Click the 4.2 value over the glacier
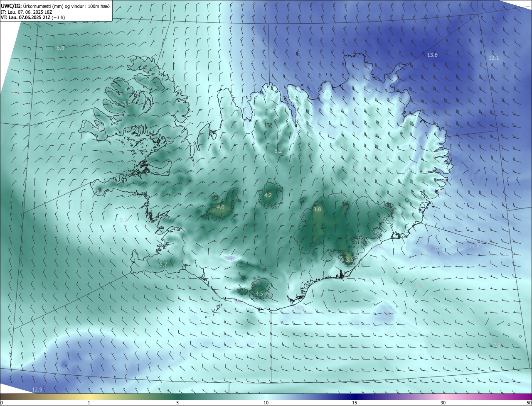The image size is (532, 406). click(x=268, y=195)
